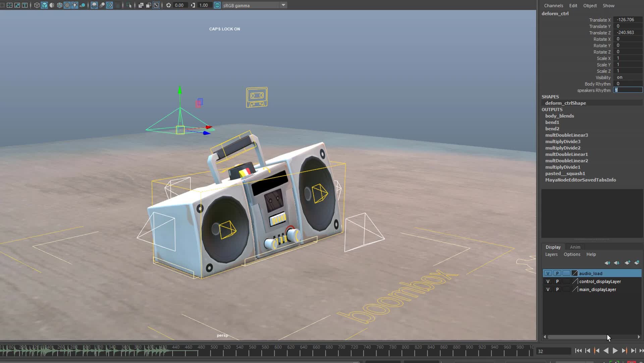Click the layers panel horizontal scrollbar
The width and height of the screenshot is (644, 363).
[x=575, y=336]
